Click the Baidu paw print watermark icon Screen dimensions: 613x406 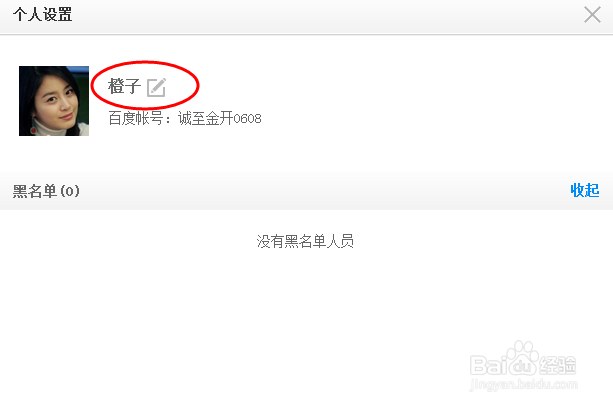[x=523, y=359]
